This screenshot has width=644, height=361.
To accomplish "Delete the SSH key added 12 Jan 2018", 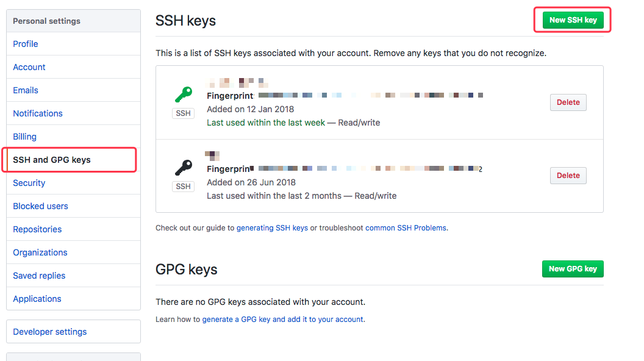I will tap(568, 102).
